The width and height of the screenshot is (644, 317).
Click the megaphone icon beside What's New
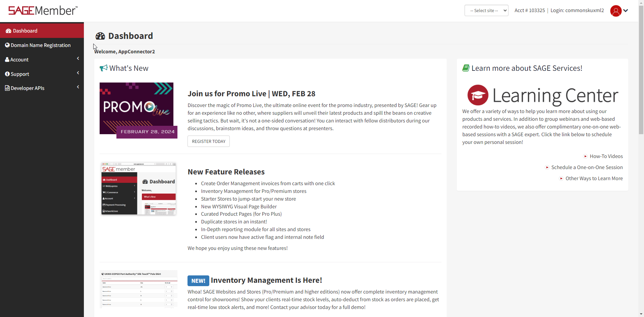point(103,68)
